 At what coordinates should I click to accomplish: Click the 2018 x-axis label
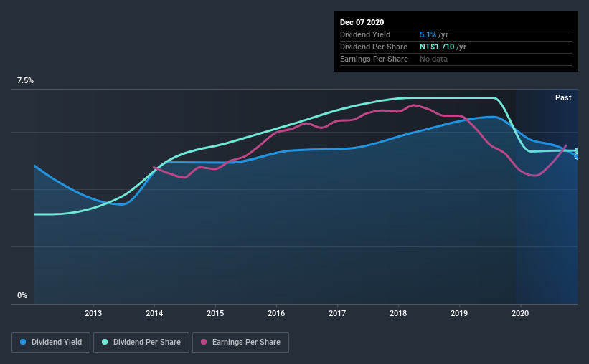398,313
